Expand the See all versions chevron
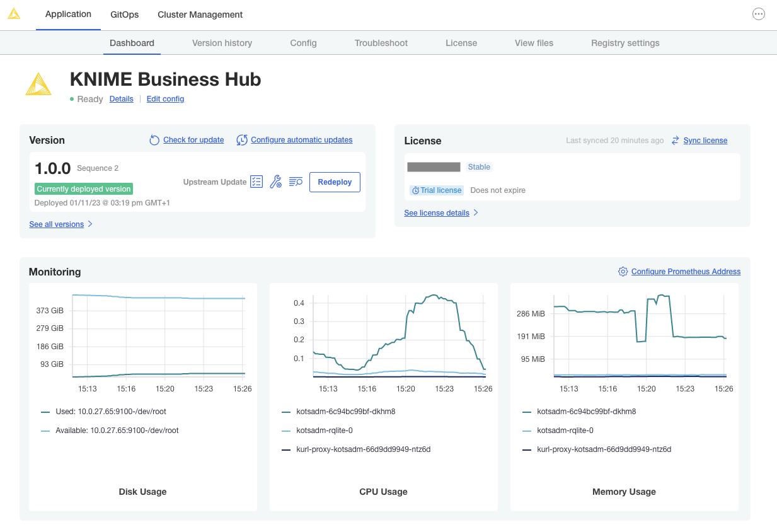This screenshot has width=777, height=532. click(x=90, y=224)
